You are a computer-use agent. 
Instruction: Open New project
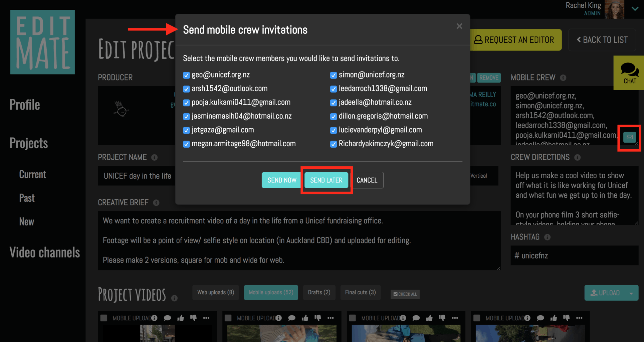click(x=27, y=222)
